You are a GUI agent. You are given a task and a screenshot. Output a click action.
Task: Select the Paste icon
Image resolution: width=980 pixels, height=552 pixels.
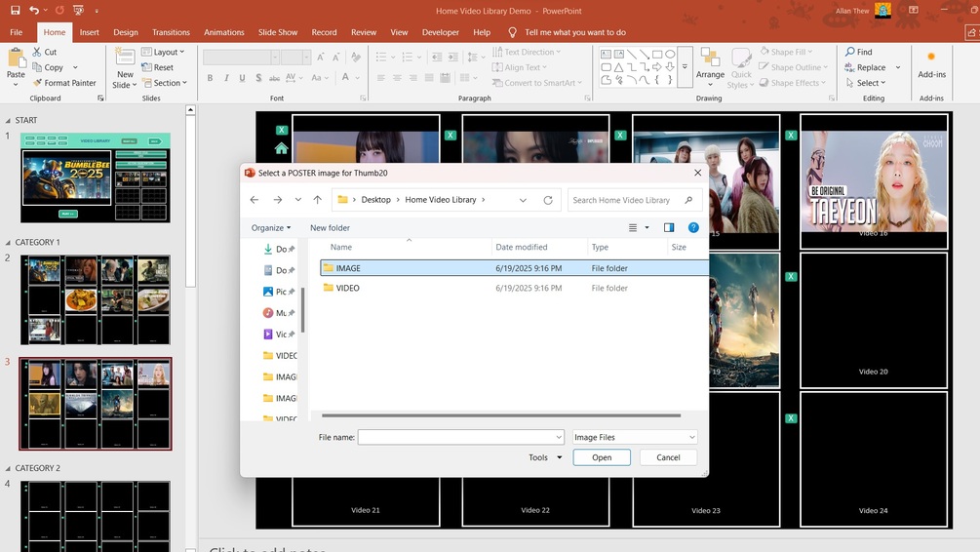pos(16,59)
